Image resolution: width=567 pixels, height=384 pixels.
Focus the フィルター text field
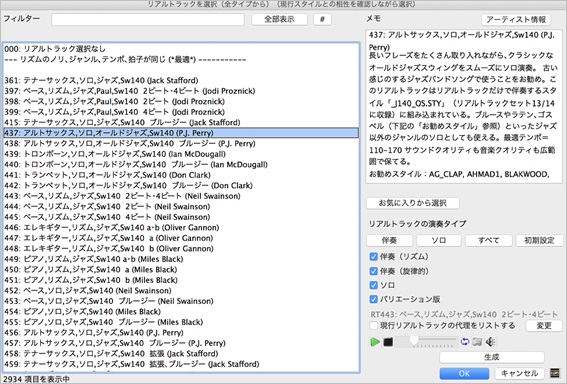click(x=148, y=20)
